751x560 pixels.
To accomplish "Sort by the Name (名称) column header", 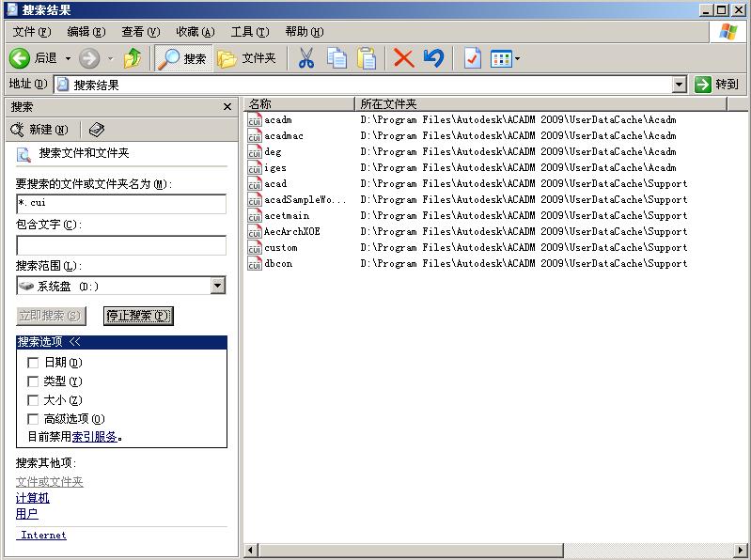I will [x=299, y=104].
